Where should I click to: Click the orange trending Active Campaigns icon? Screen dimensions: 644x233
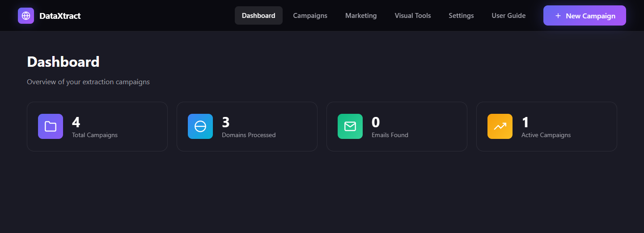coord(500,126)
